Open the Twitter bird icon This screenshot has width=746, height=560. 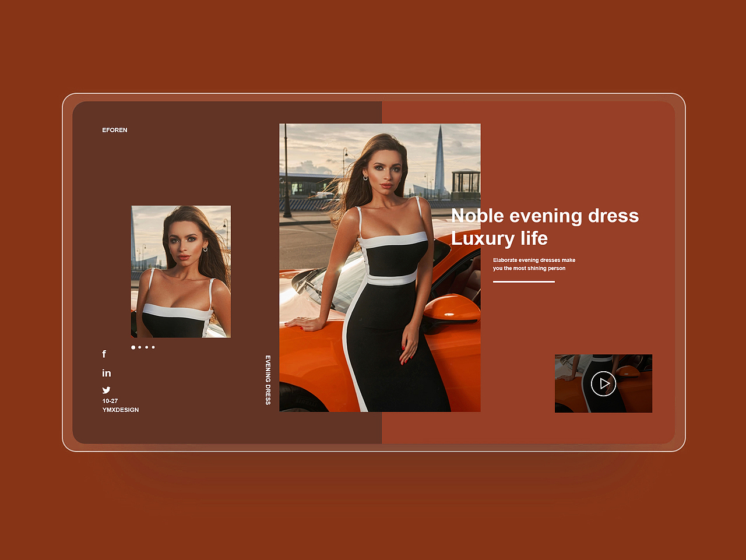[x=107, y=390]
